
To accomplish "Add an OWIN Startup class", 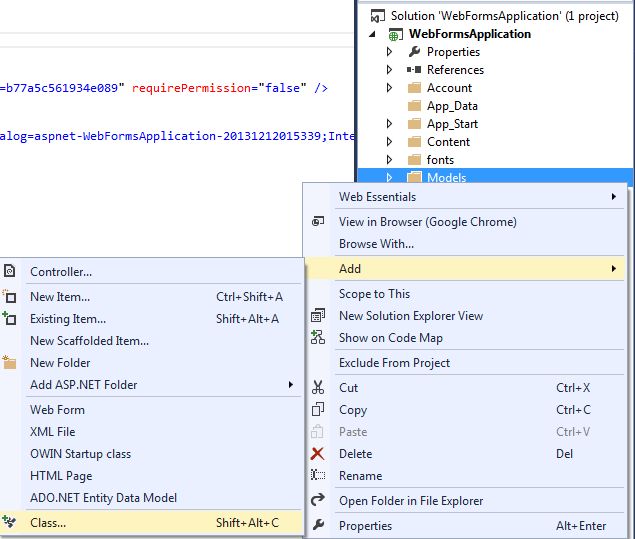I will click(x=152, y=454).
